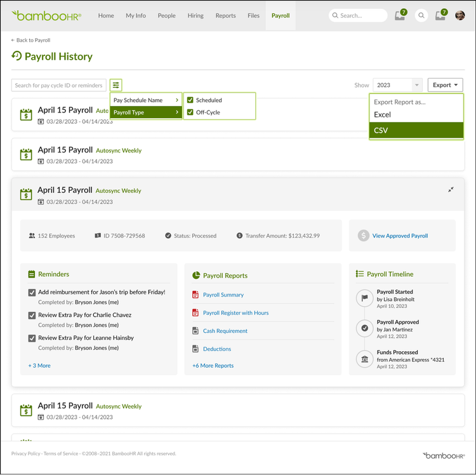The height and width of the screenshot is (475, 476).
Task: Collapse the expanded April 15 Payroll card
Action: (451, 189)
